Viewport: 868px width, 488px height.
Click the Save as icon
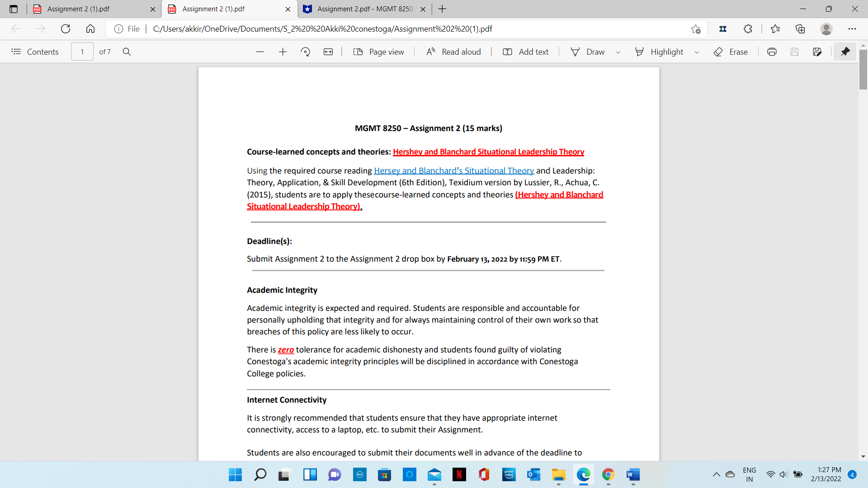tap(817, 52)
